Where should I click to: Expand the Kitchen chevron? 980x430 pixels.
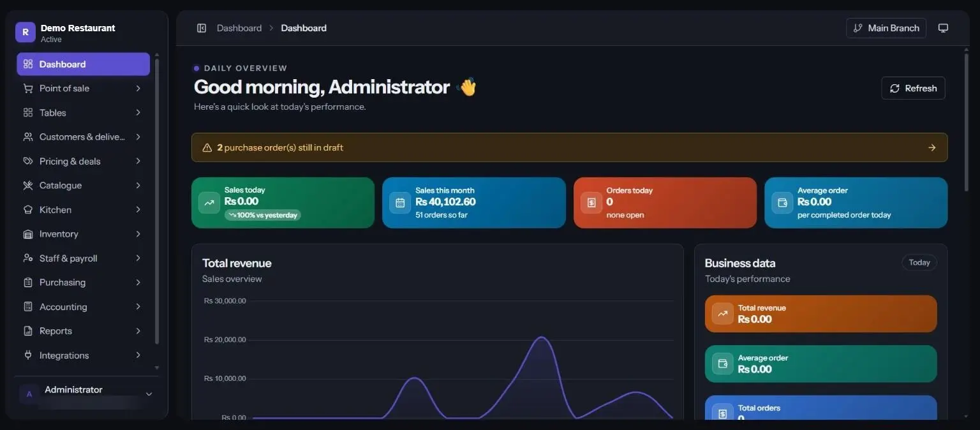[138, 210]
